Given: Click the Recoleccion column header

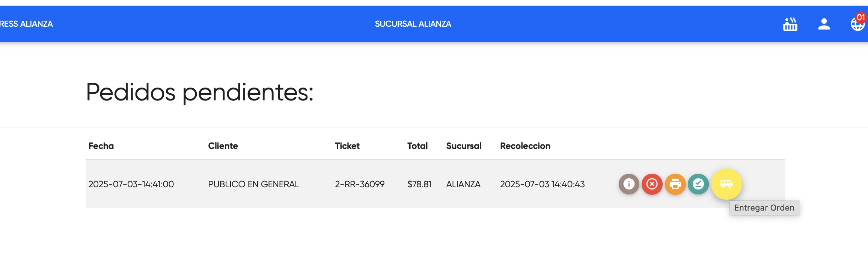Looking at the screenshot, I should (x=525, y=146).
